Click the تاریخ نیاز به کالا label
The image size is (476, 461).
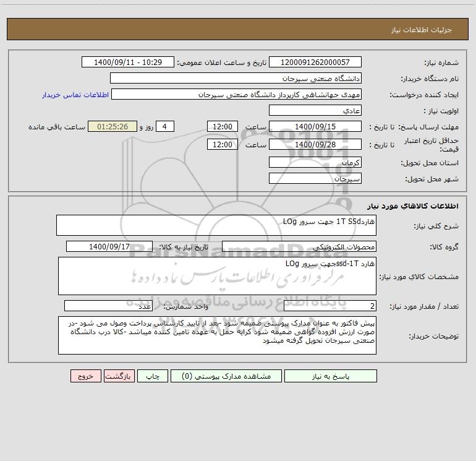point(184,247)
